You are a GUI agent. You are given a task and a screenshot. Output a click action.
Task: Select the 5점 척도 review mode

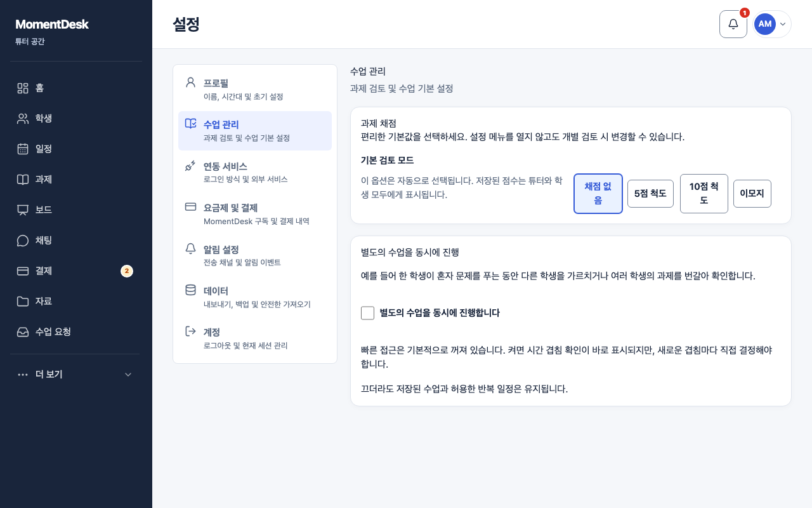650,194
